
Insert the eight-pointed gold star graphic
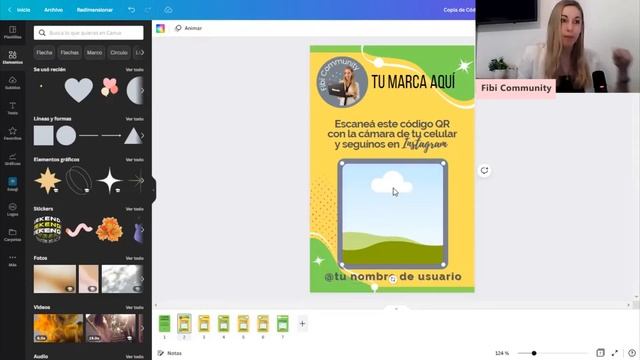pos(48,180)
